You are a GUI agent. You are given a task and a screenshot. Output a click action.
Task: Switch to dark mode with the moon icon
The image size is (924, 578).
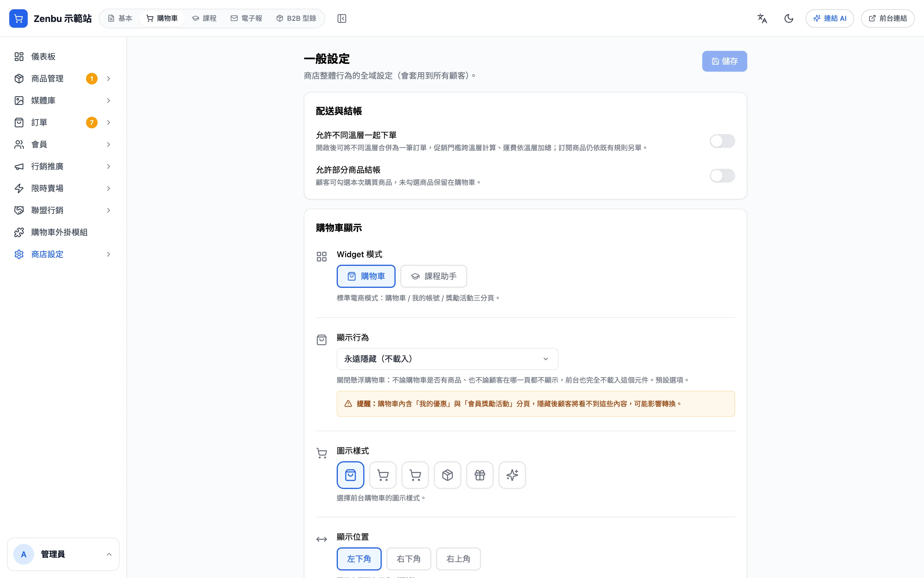point(789,18)
